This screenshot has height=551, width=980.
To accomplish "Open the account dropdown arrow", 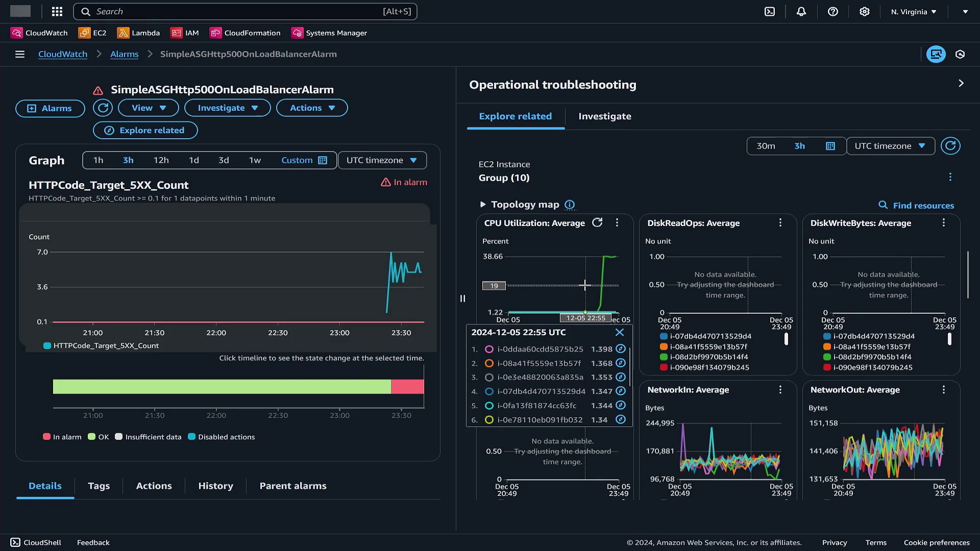I will point(965,11).
